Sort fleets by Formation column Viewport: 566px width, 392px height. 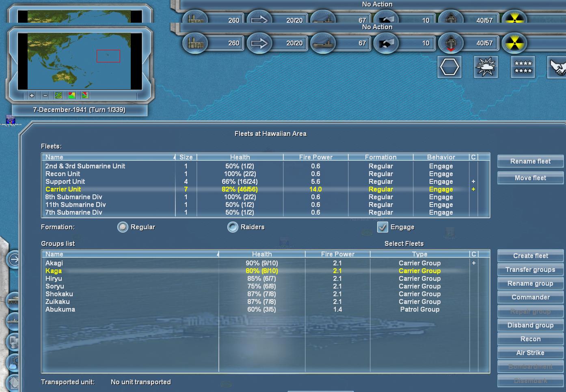(x=380, y=157)
